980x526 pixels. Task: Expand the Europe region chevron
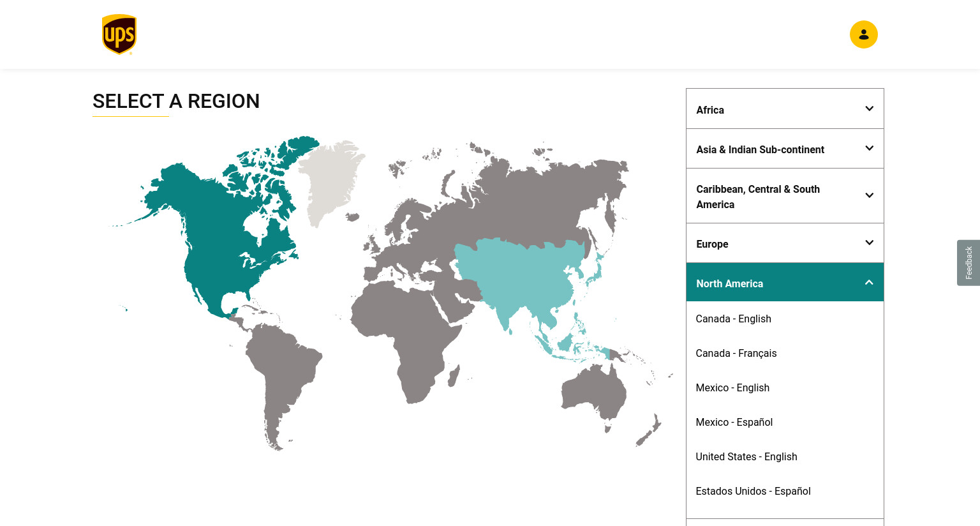[x=869, y=243]
